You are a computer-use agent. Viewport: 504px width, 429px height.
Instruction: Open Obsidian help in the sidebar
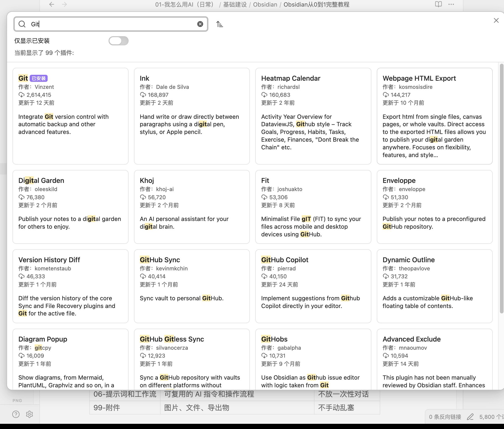tap(16, 414)
